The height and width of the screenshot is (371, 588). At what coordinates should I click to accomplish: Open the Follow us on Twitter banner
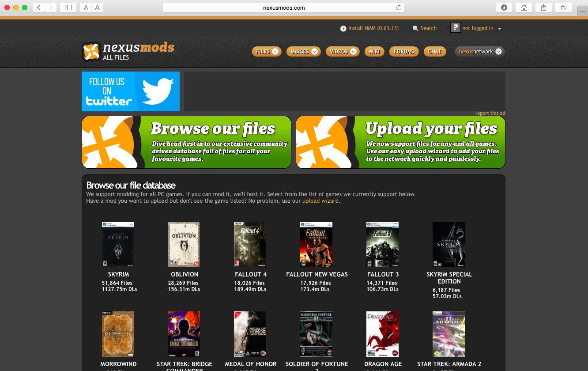131,91
